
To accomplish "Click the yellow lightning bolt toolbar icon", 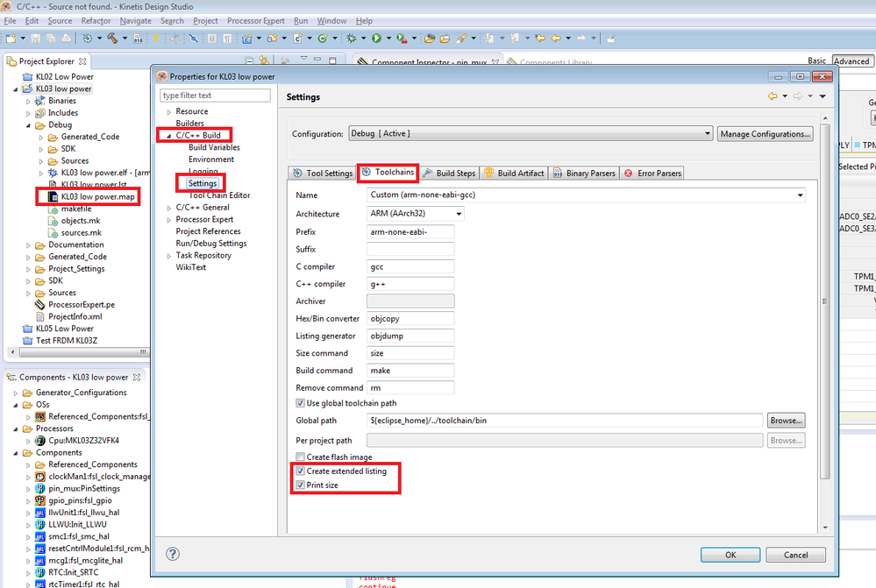I will point(156,39).
